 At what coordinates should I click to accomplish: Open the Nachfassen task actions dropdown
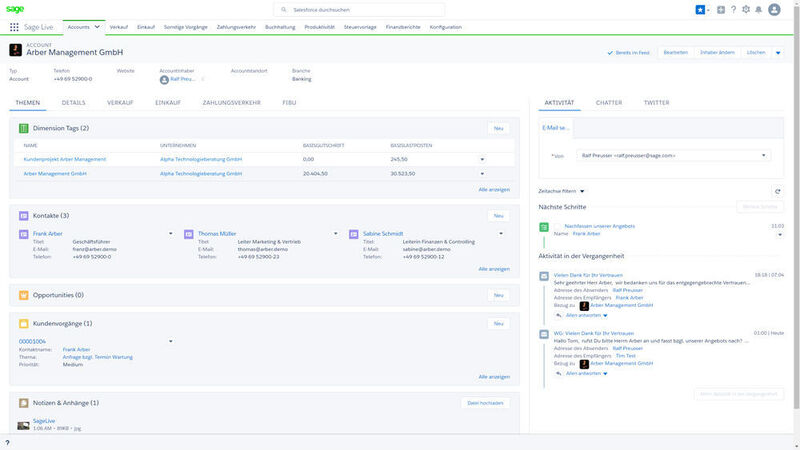tap(780, 235)
